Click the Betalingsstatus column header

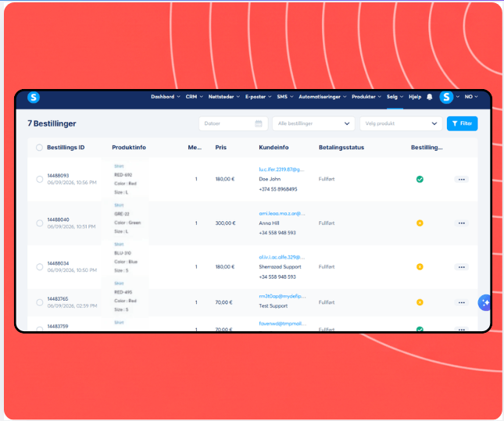point(341,148)
